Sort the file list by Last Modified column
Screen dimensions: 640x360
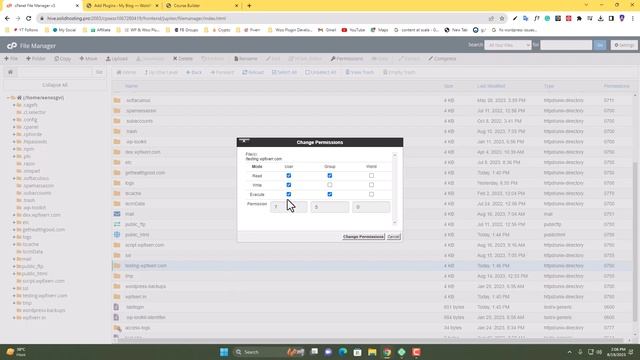(491, 86)
